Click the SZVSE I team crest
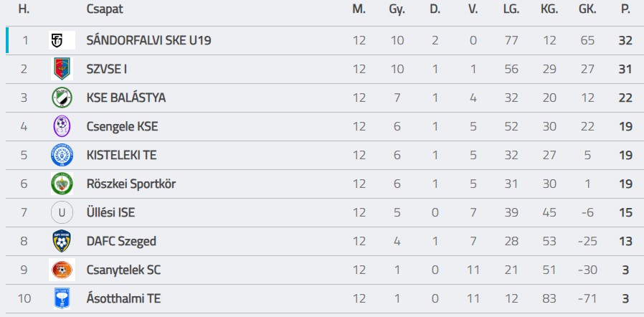 [62, 69]
